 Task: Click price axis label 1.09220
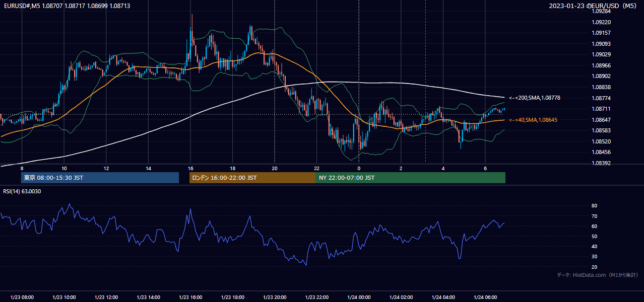[601, 22]
